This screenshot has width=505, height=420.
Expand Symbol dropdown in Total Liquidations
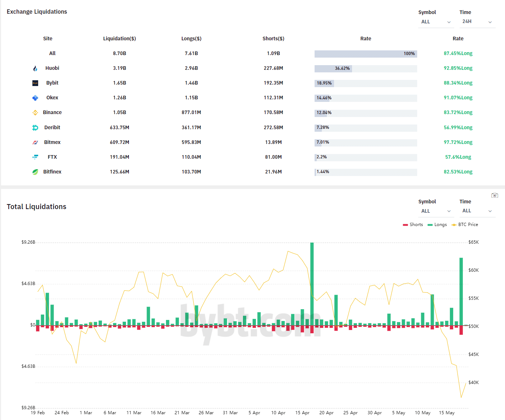(436, 211)
